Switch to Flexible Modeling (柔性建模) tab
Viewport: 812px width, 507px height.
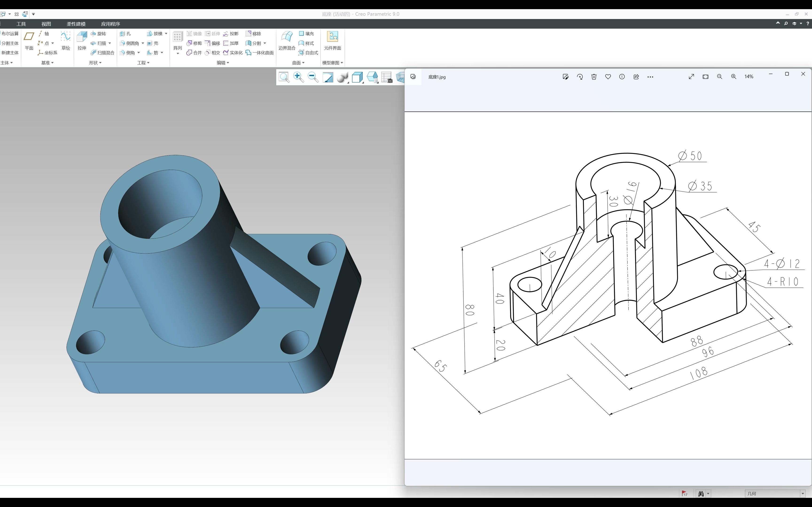tap(76, 24)
